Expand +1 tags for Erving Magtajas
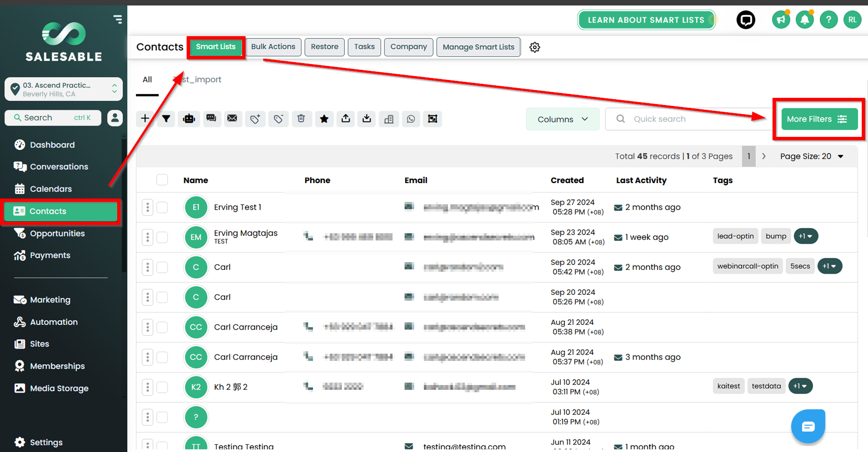The height and width of the screenshot is (452, 868). click(806, 236)
